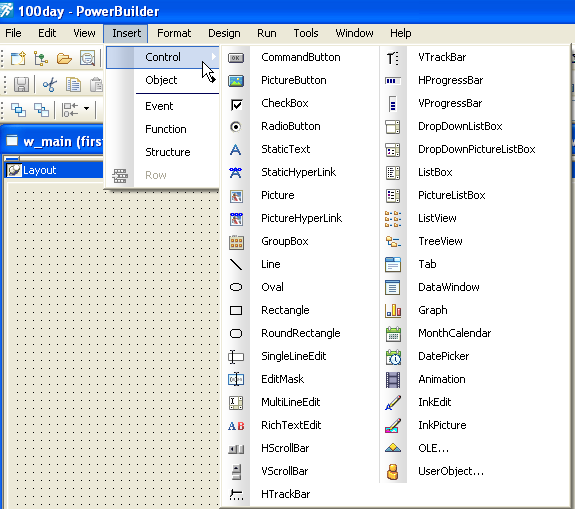575x509 pixels.
Task: Click the Open folder toolbar icon
Action: point(64,58)
